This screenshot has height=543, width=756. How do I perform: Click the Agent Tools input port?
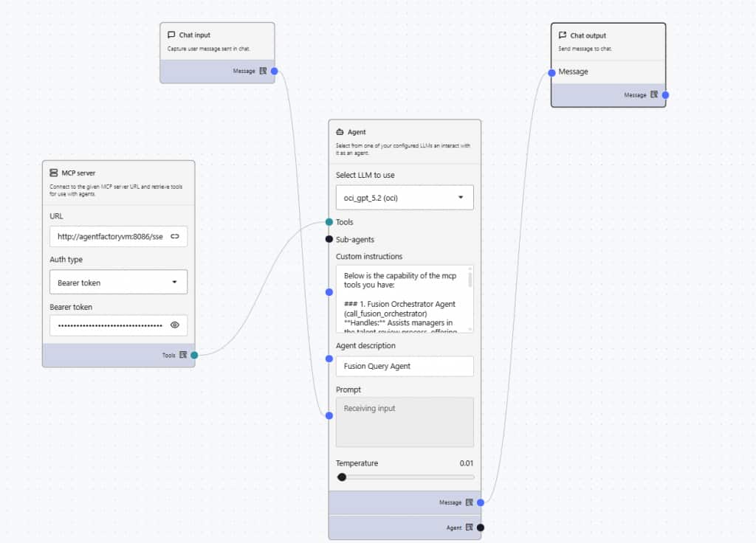[329, 221]
